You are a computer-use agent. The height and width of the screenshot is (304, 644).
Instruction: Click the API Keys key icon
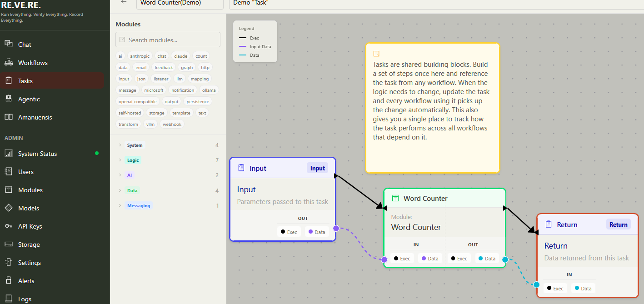coord(9,226)
